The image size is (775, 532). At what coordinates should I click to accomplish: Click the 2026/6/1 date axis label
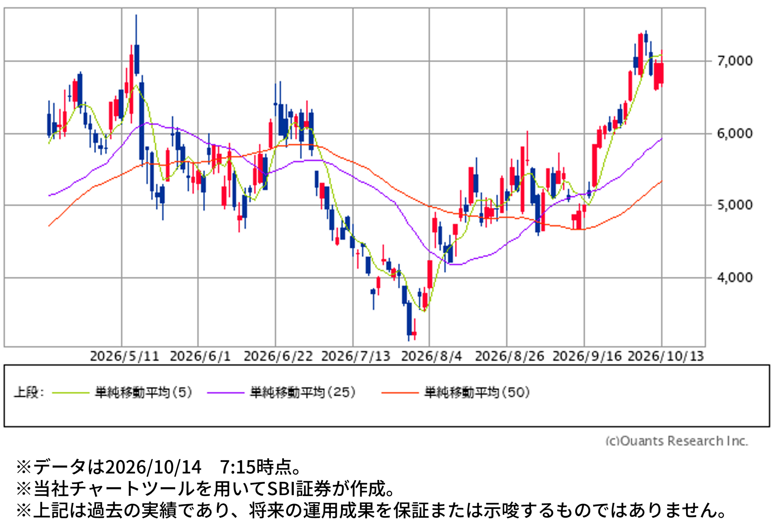(200, 356)
